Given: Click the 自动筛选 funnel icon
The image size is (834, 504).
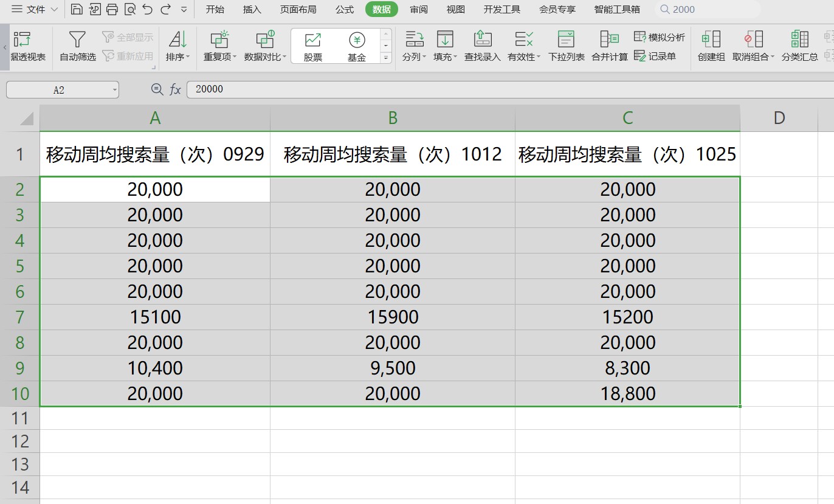Looking at the screenshot, I should (77, 40).
